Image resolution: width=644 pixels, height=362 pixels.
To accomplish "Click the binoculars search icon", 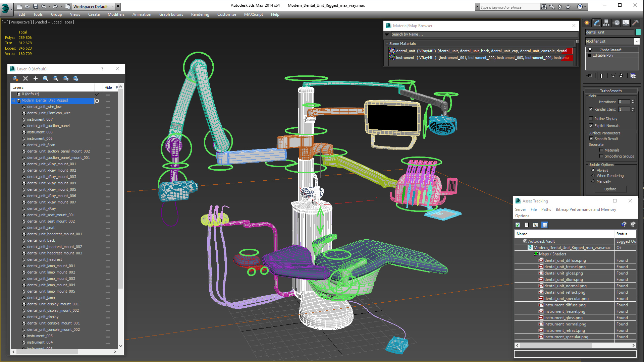I will point(544,7).
